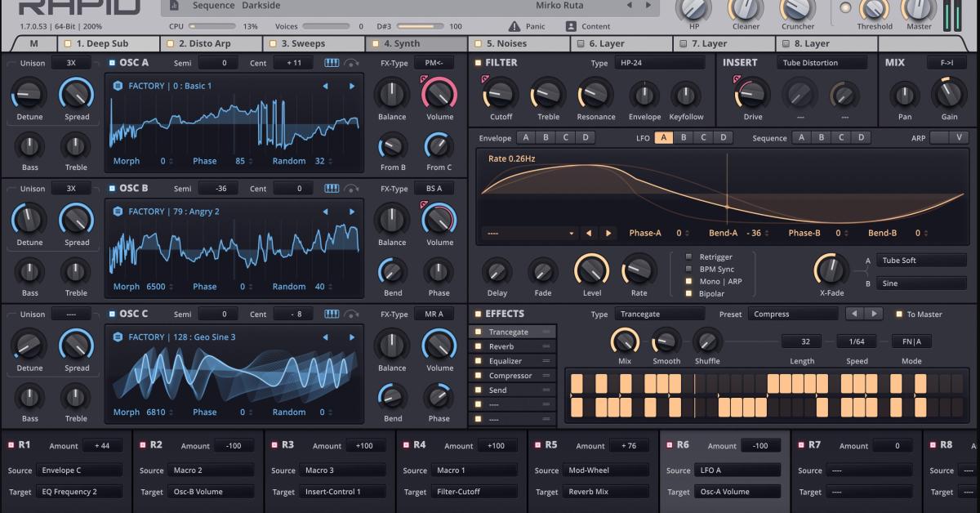Click the disk icon in OSC C wavetable view
Screen dimensions: 980x513
[116, 336]
